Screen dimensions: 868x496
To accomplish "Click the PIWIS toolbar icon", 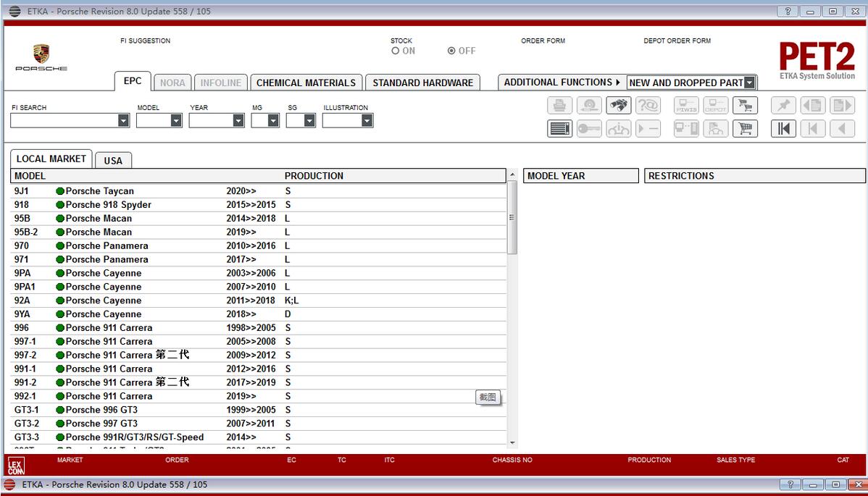I will [686, 105].
